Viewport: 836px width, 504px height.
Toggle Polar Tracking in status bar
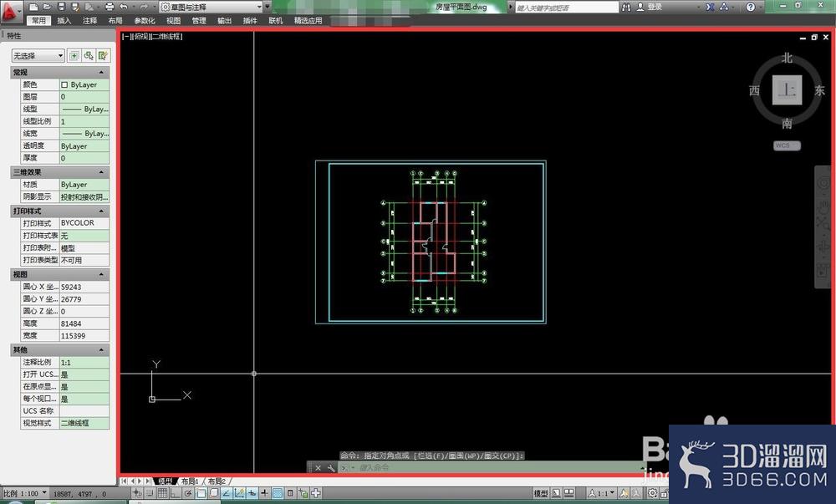(187, 493)
